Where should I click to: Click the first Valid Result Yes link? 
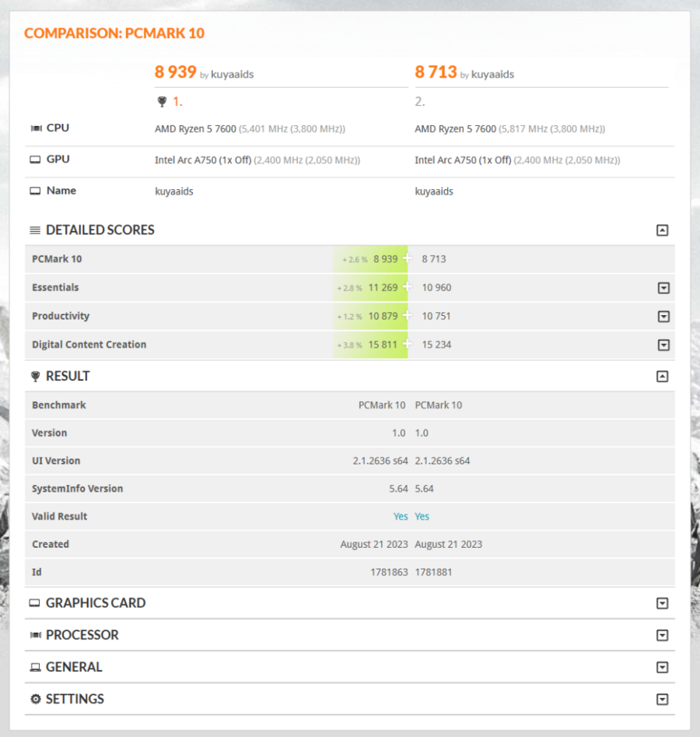coord(400,517)
